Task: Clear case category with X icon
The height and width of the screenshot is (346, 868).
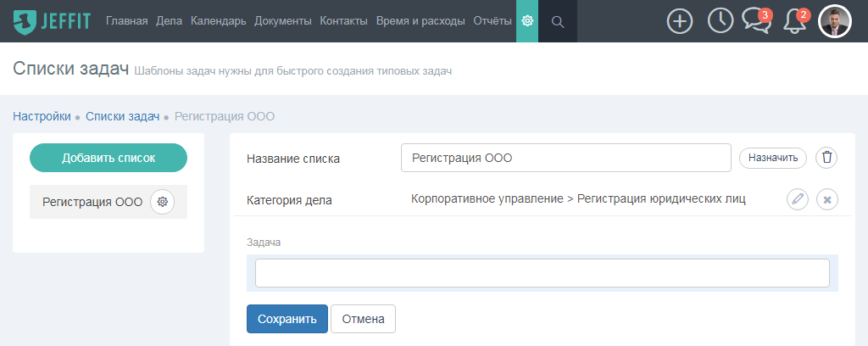Action: (827, 199)
